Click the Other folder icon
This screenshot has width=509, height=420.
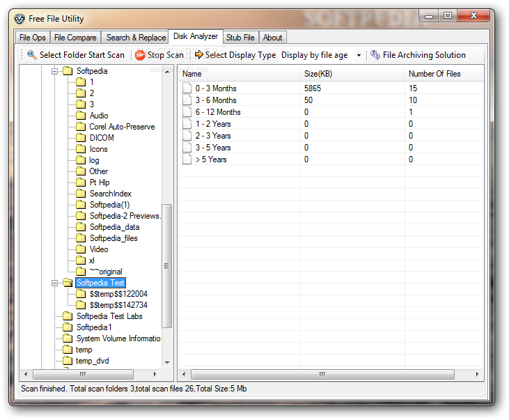pos(81,171)
